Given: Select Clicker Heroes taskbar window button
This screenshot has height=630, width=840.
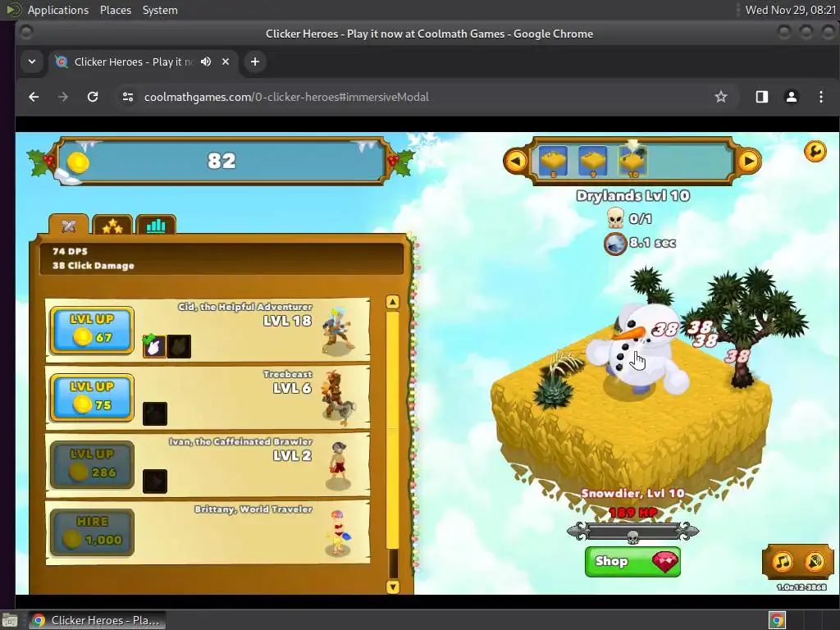Looking at the screenshot, I should (97, 620).
